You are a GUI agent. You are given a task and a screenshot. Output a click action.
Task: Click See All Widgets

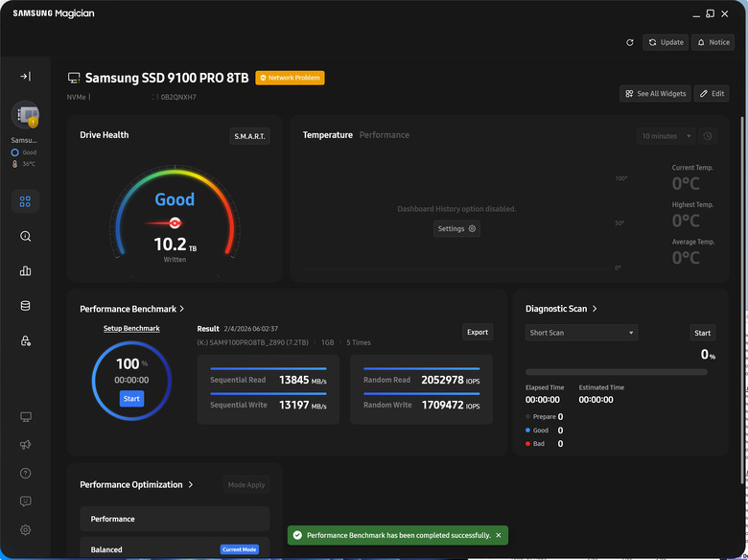point(655,93)
